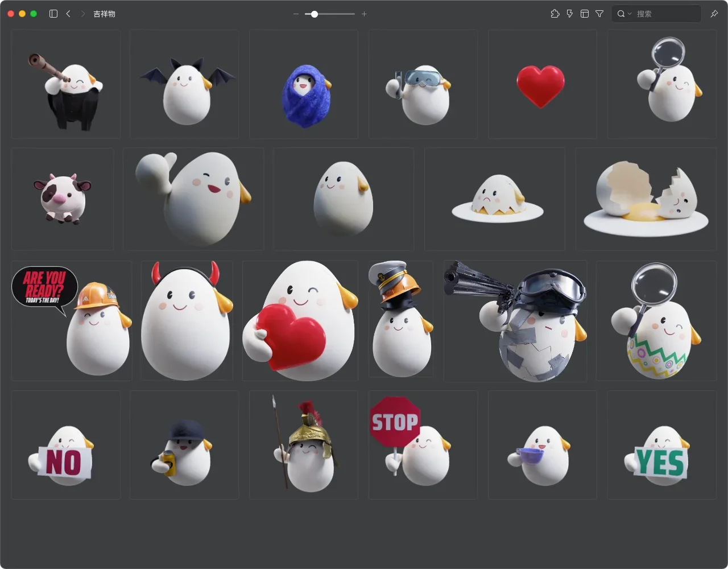Open the plugins puzzle icon
Screen dimensions: 728x569
[x=555, y=14]
